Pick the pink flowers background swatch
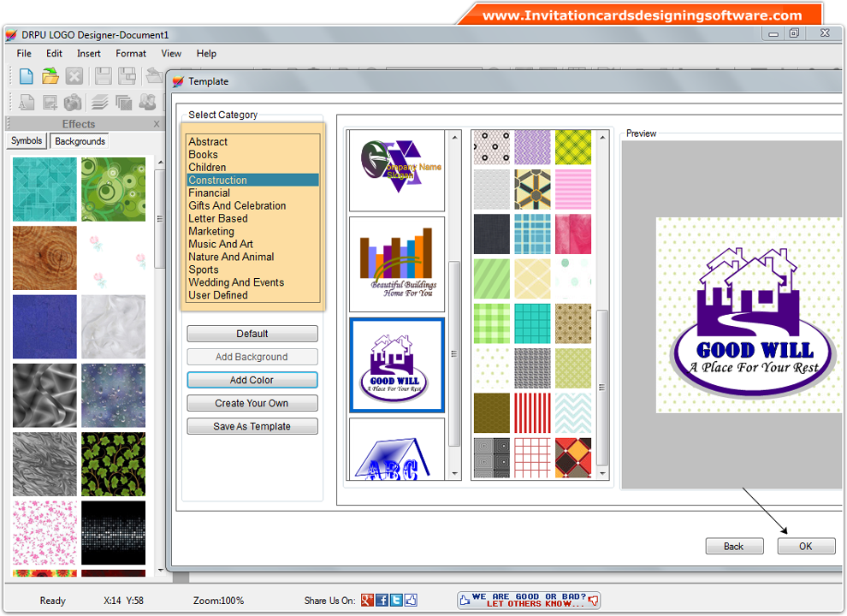This screenshot has height=616, width=847. (44, 532)
